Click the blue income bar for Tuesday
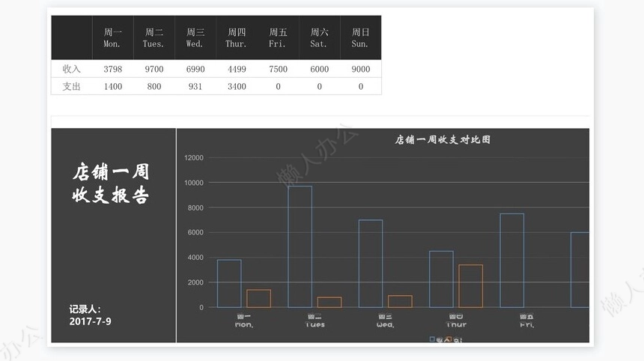This screenshot has height=361, width=644. pyautogui.click(x=300, y=247)
